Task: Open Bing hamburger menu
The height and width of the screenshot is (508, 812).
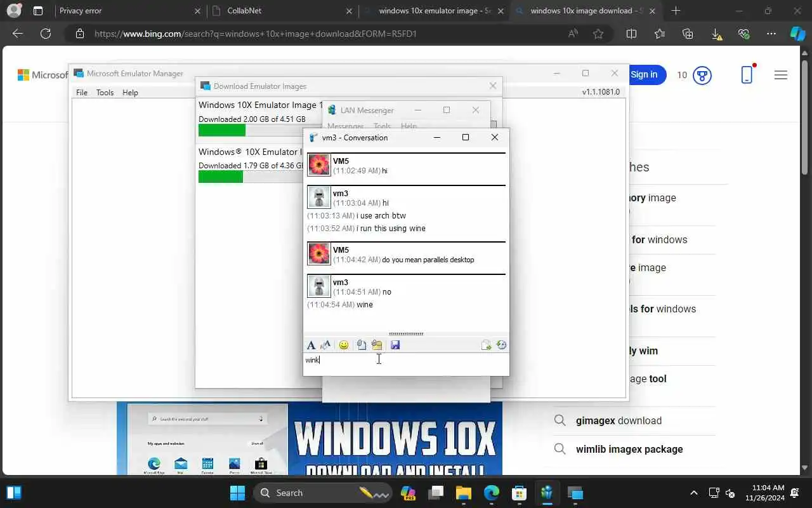Action: pyautogui.click(x=781, y=75)
